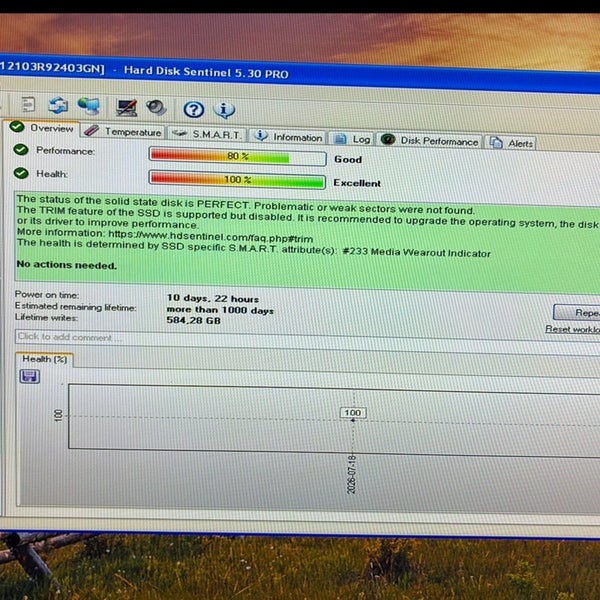Open the Alerts tab
The width and height of the screenshot is (600, 600).
coord(512,143)
